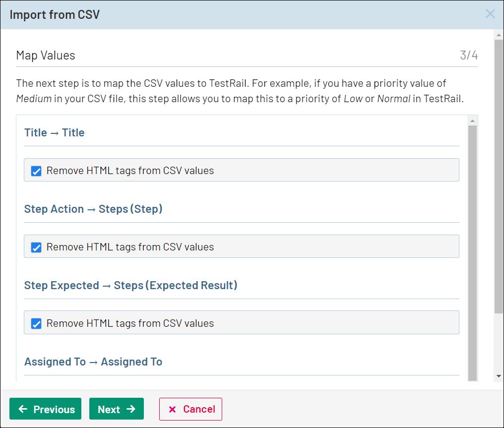
Task: Go back with the Previous button
Action: tap(46, 409)
